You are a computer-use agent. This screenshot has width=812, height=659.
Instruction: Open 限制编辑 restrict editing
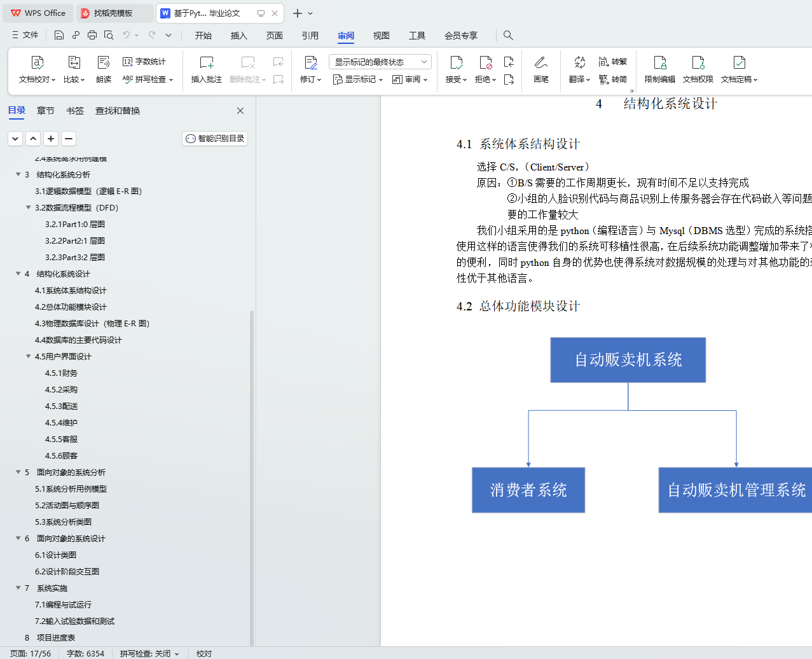pos(660,69)
